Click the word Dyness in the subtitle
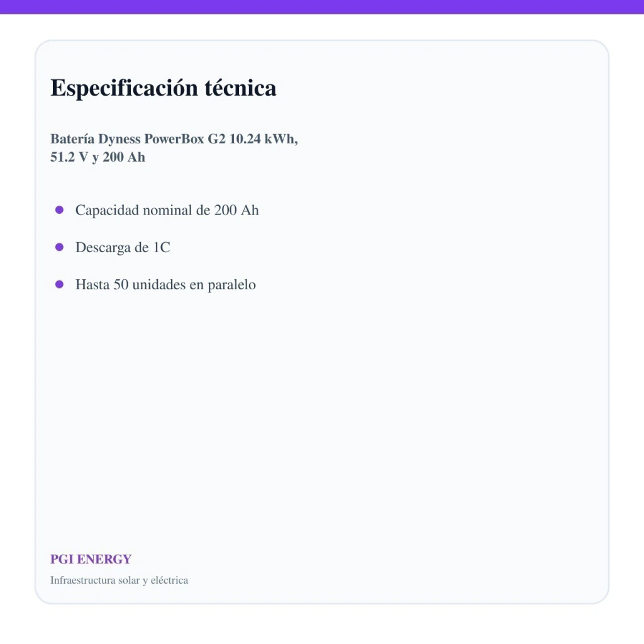 click(119, 139)
